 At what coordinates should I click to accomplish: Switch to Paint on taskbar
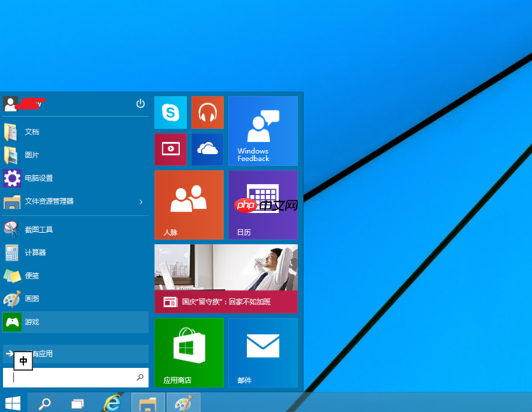coord(184,403)
